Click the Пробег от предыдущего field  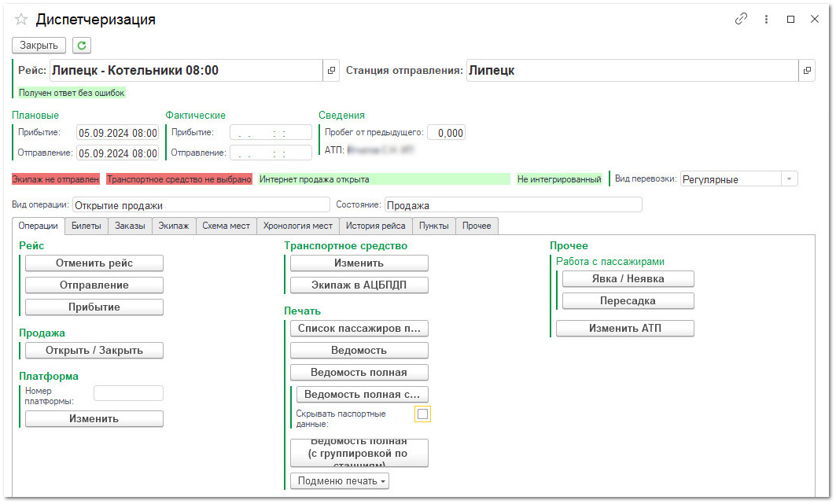[447, 133]
